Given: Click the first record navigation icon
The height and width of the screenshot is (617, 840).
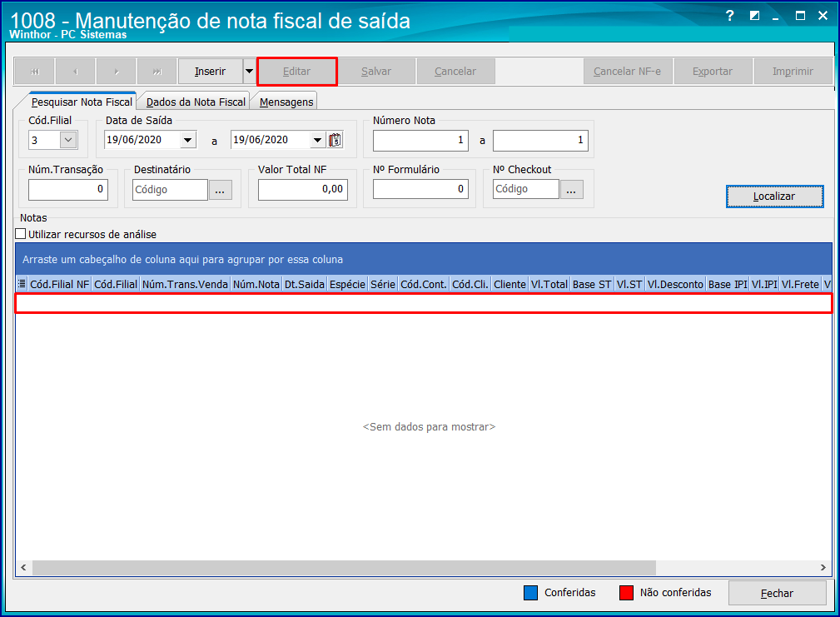Looking at the screenshot, I should [33, 71].
